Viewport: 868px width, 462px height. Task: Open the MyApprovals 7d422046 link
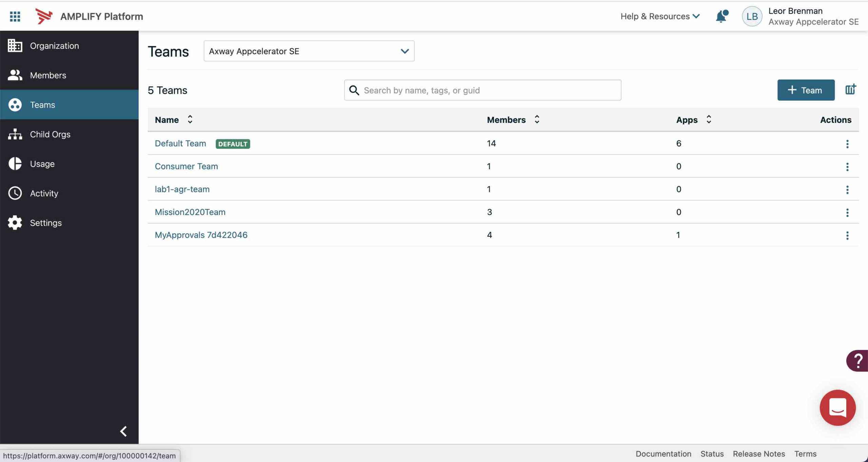click(x=201, y=235)
